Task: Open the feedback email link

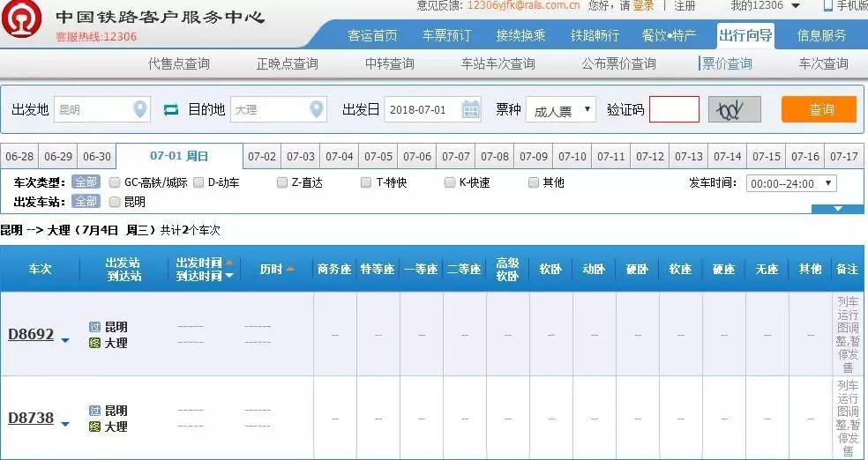Action: (x=524, y=5)
